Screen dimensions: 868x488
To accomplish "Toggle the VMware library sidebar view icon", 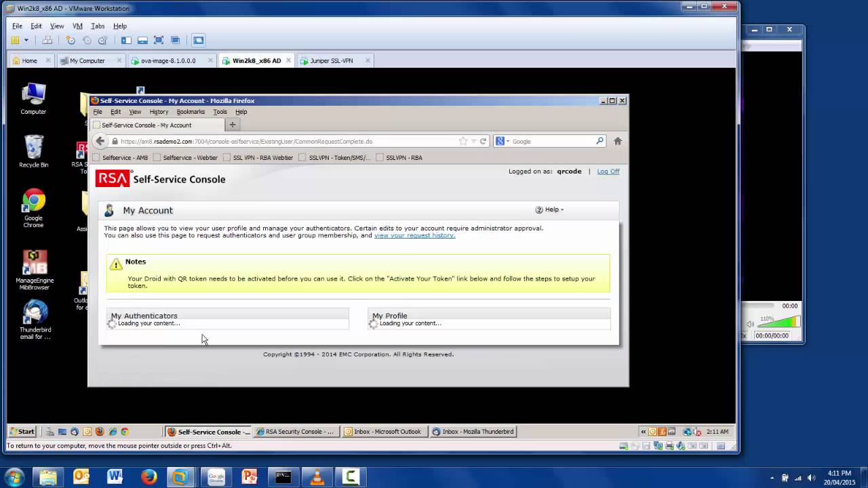I will click(x=126, y=40).
